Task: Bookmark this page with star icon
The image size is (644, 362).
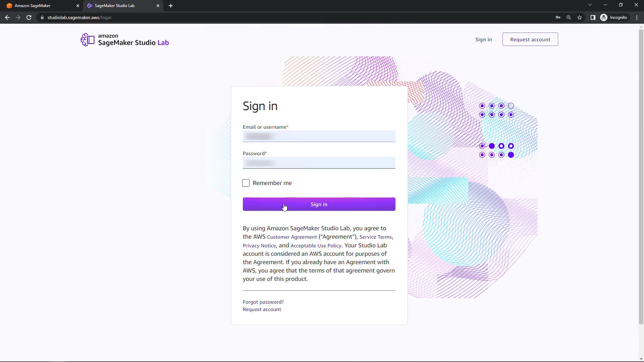Action: (x=580, y=17)
